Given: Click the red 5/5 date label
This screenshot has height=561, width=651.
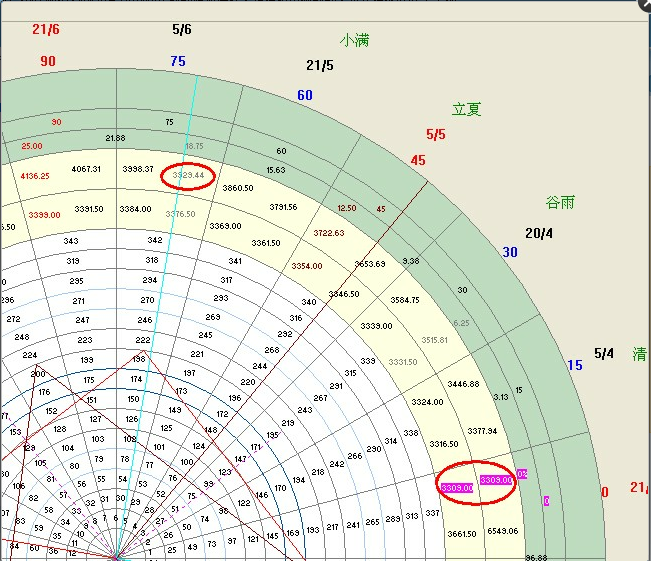Looking at the screenshot, I should 436,134.
